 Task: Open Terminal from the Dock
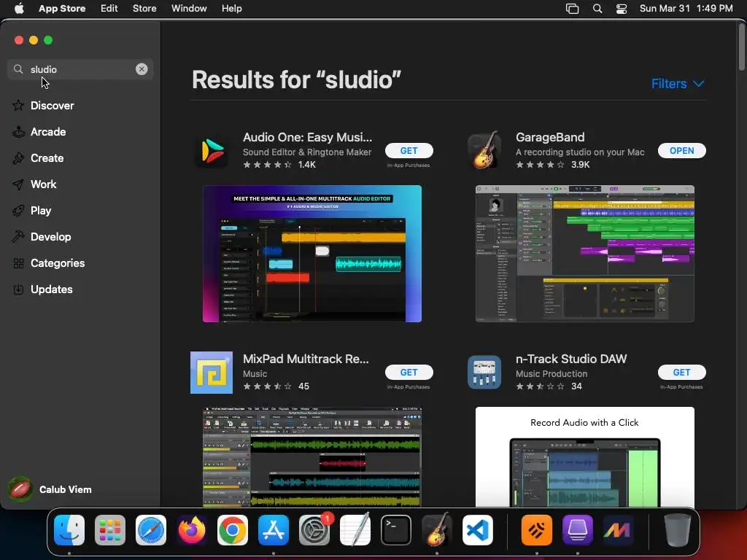(x=396, y=530)
